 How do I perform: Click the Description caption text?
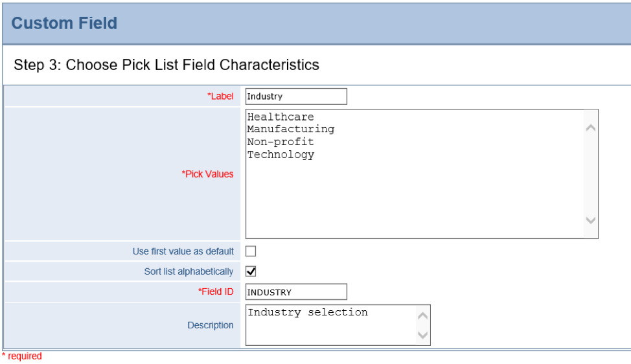click(211, 325)
